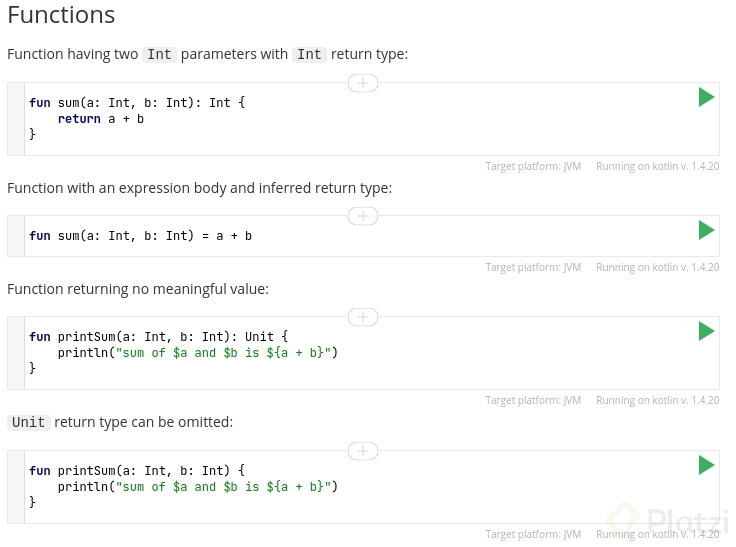Click 'Target platform: JVM' under first snippet
This screenshot has width=736, height=547.
coord(532,166)
